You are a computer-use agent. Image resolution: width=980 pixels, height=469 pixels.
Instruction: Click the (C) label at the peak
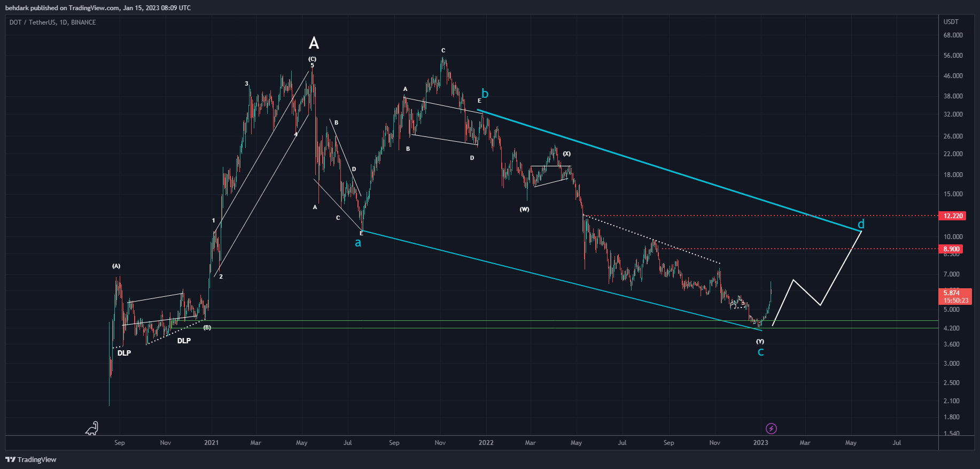[x=312, y=59]
